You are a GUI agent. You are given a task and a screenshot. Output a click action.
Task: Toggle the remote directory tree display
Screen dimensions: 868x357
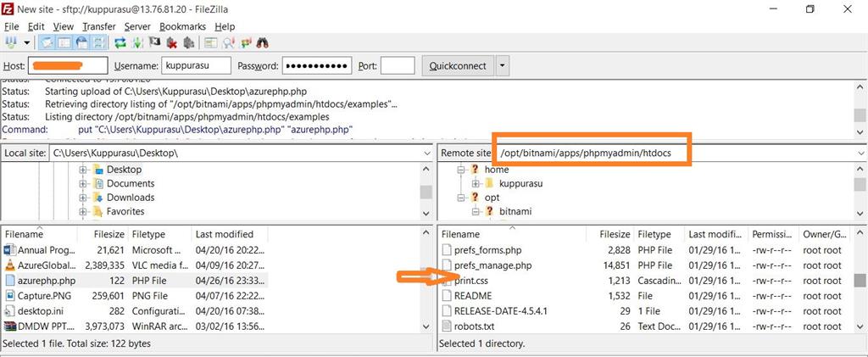pos(82,42)
